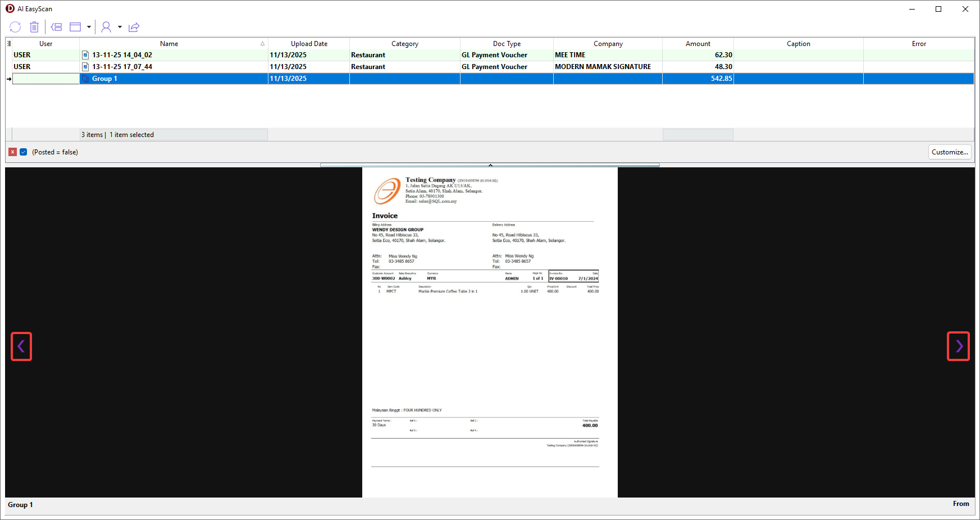This screenshot has height=520, width=980.
Task: Click the Customize... filter button
Action: pos(949,152)
